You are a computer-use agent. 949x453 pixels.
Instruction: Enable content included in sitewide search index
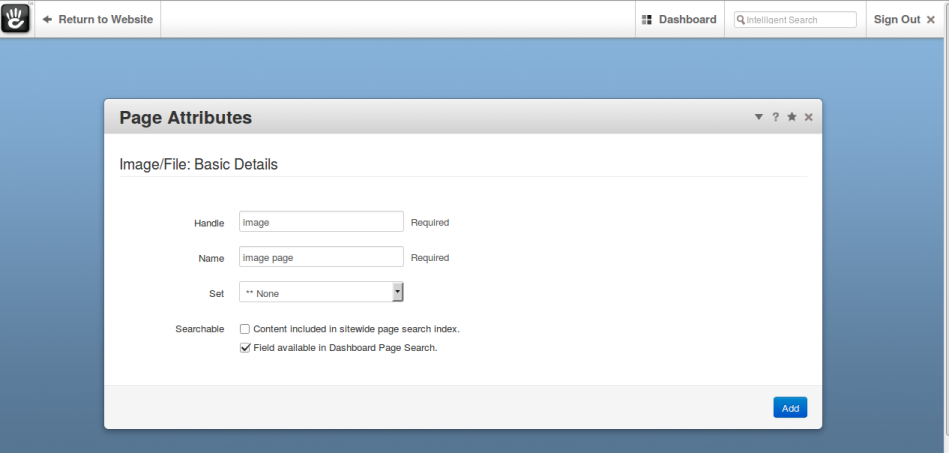245,329
